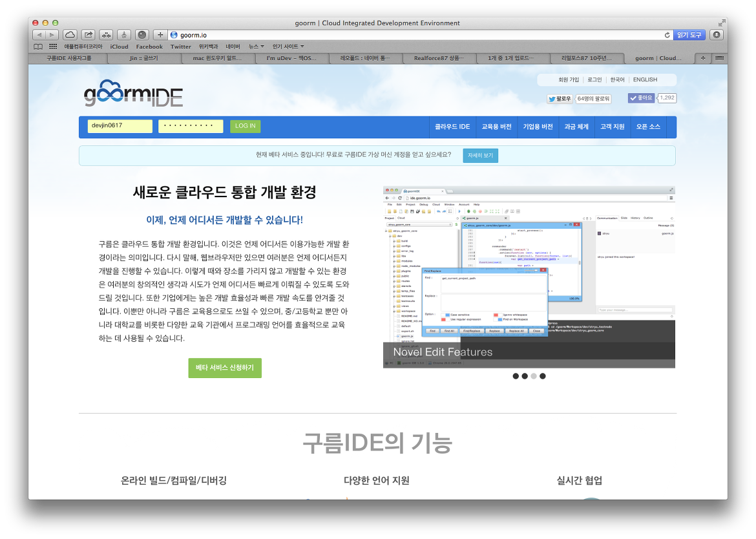Image resolution: width=756 pixels, height=539 pixels.
Task: Go forward with Safari's forward arrow
Action: [52, 35]
